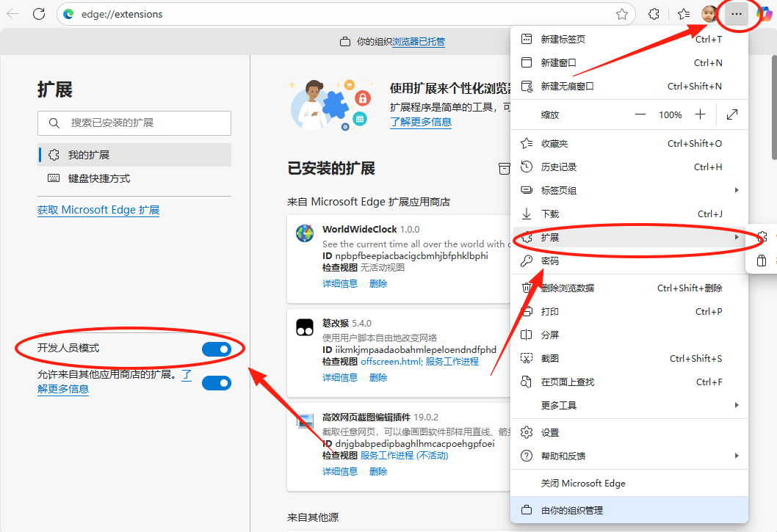Click the user profile avatar
This screenshot has height=532, width=777.
point(709,14)
